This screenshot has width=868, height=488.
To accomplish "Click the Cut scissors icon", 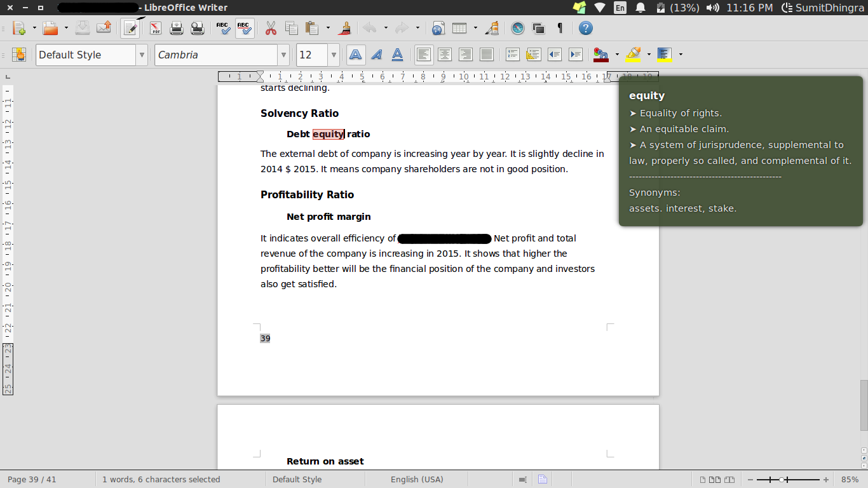I will [271, 28].
